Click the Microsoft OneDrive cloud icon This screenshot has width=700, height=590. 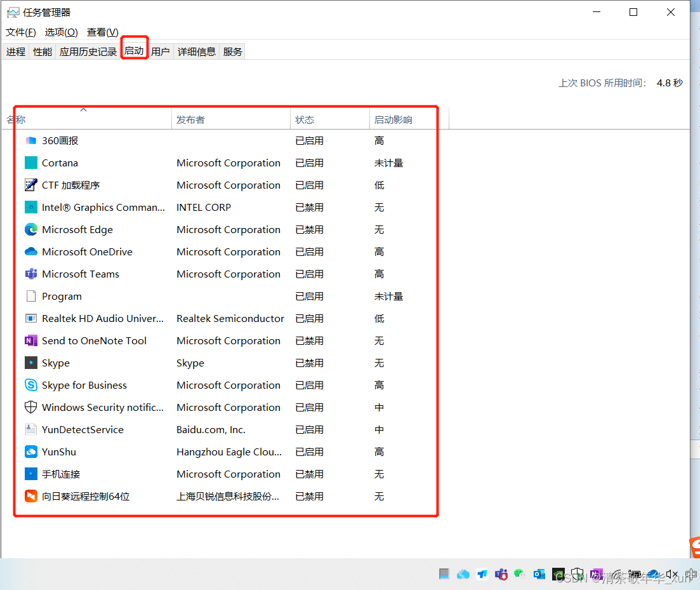[x=31, y=251]
